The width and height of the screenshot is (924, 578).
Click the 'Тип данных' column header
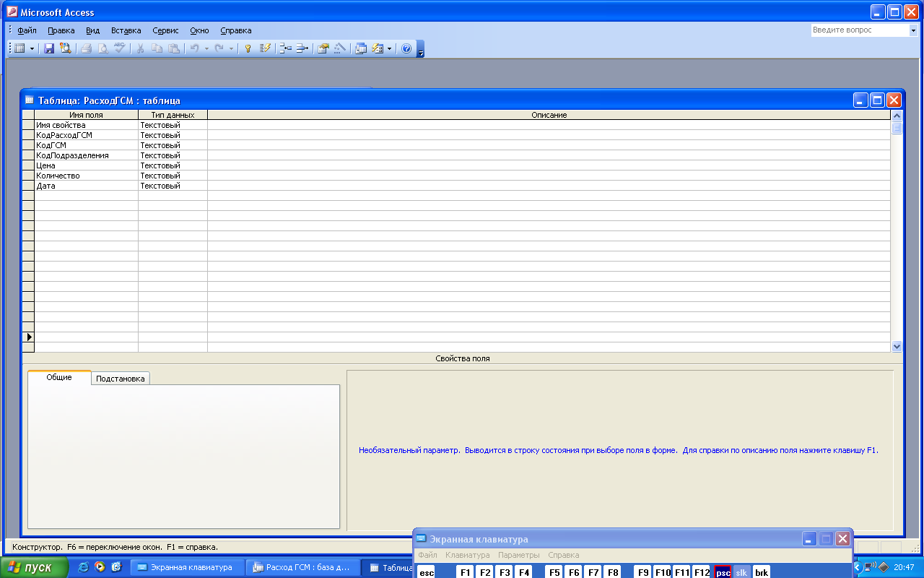click(x=173, y=115)
